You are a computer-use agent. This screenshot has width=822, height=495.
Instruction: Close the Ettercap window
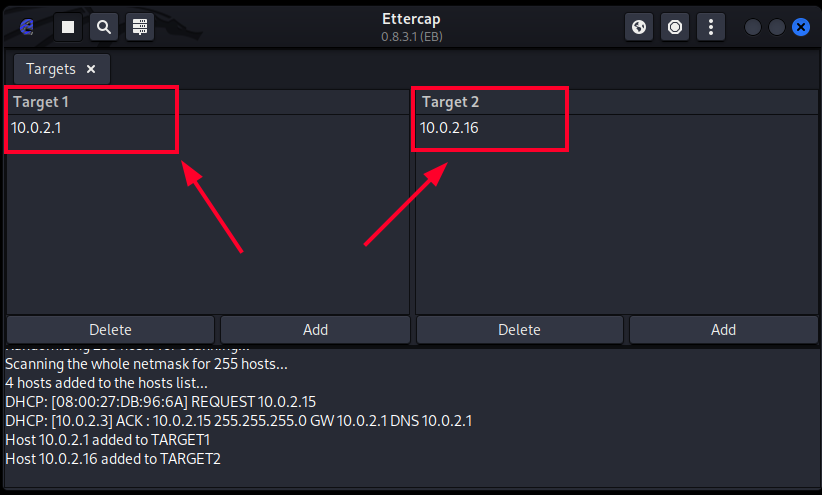click(800, 27)
